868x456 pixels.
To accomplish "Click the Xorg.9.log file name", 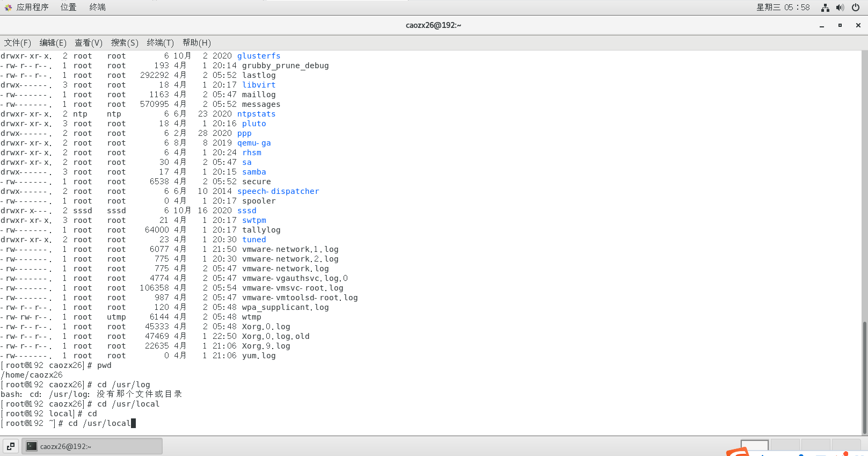I will [x=266, y=346].
